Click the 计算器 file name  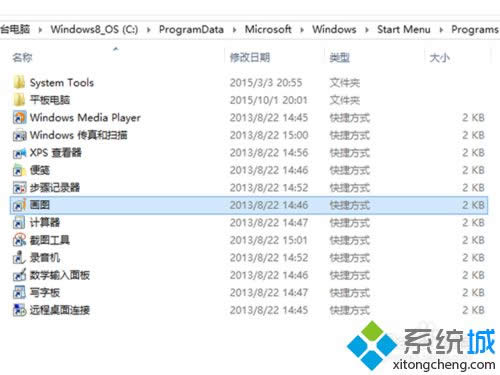[45, 223]
